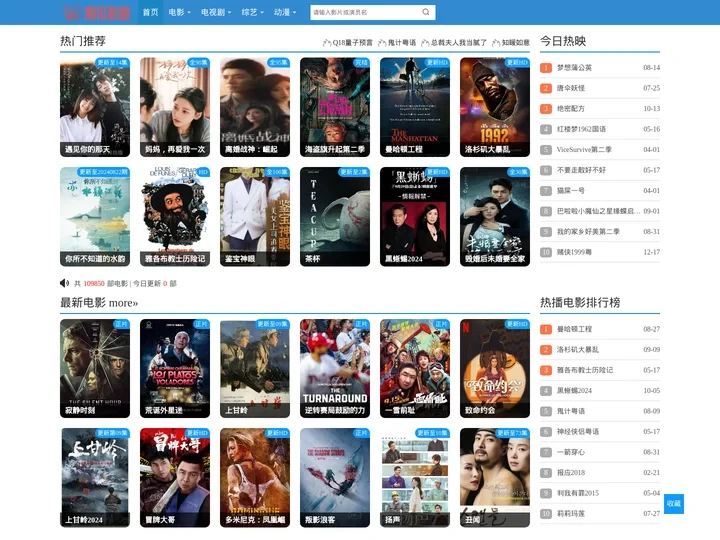The width and height of the screenshot is (720, 540).
Task: Select 鬼计粤语 in ranking list
Action: (x=570, y=411)
